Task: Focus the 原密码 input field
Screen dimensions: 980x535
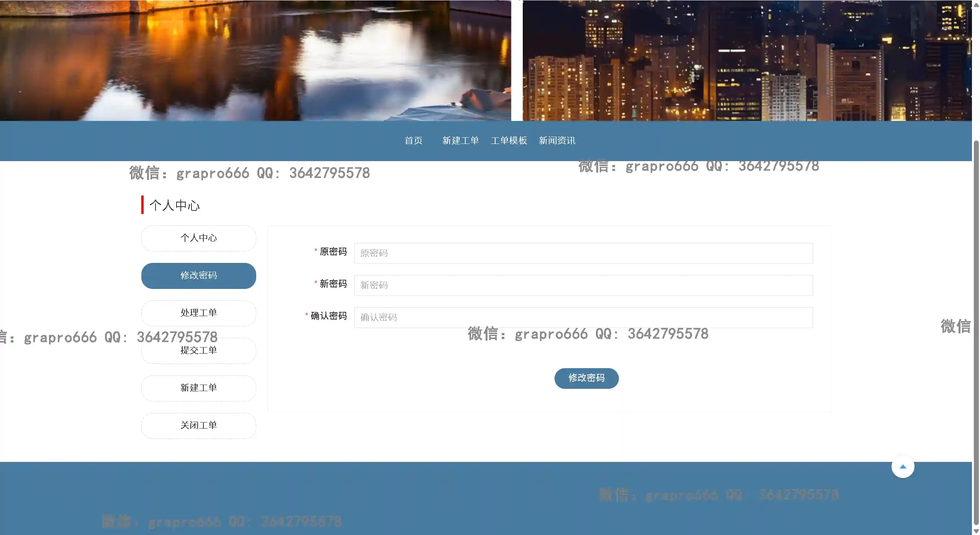Action: [x=583, y=253]
